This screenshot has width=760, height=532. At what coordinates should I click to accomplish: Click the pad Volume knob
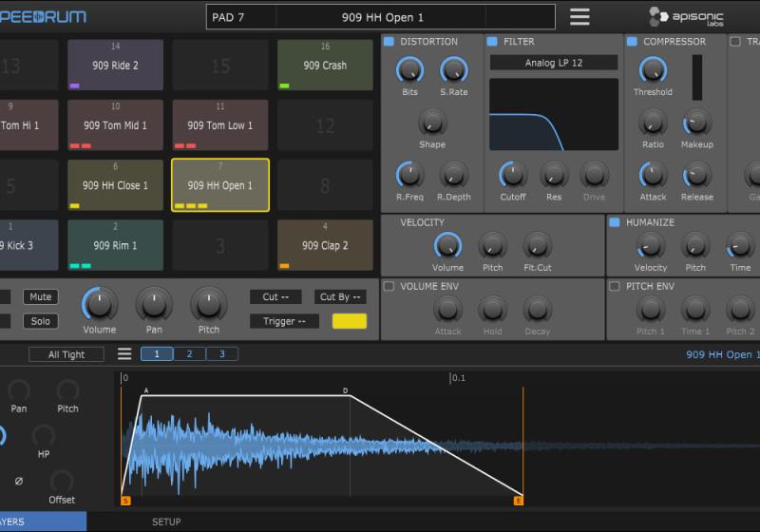point(99,305)
